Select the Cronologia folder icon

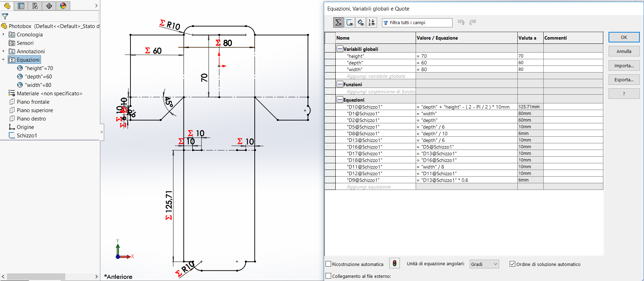point(12,34)
